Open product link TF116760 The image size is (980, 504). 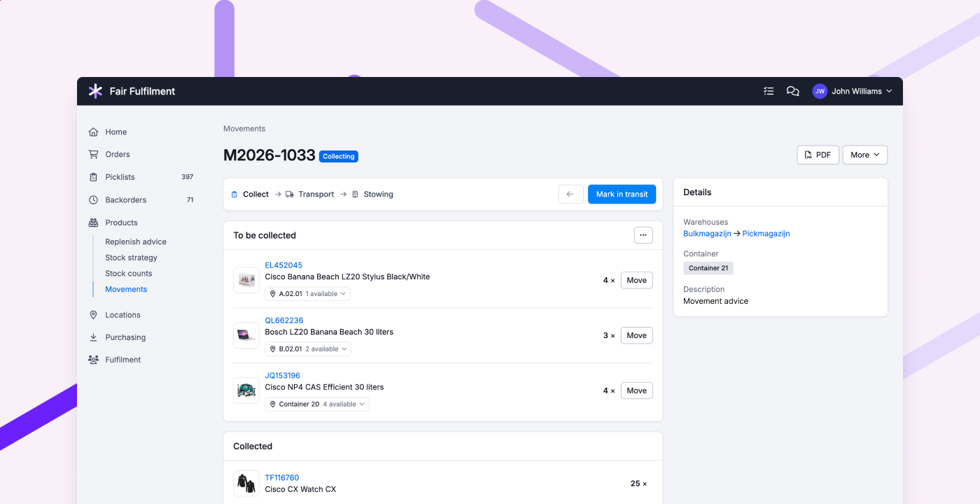(282, 478)
